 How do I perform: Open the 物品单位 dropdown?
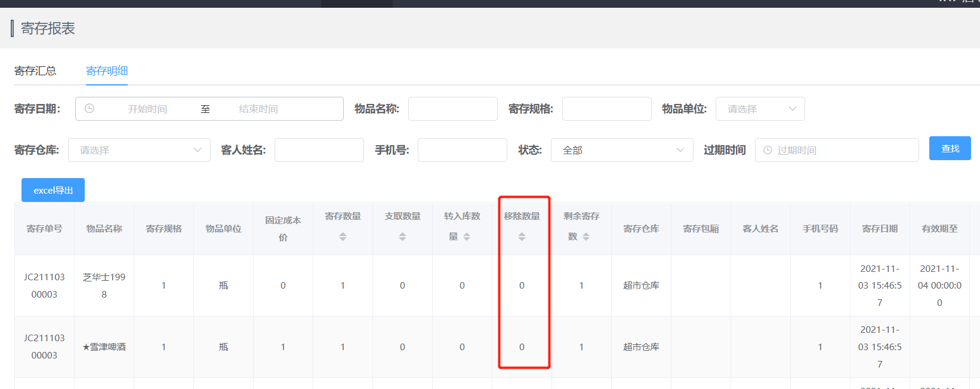click(x=760, y=109)
